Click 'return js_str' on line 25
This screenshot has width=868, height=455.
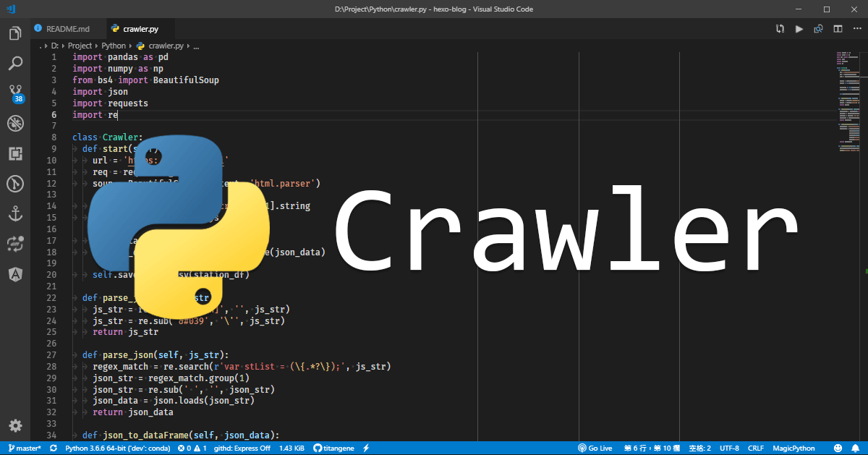tap(125, 332)
